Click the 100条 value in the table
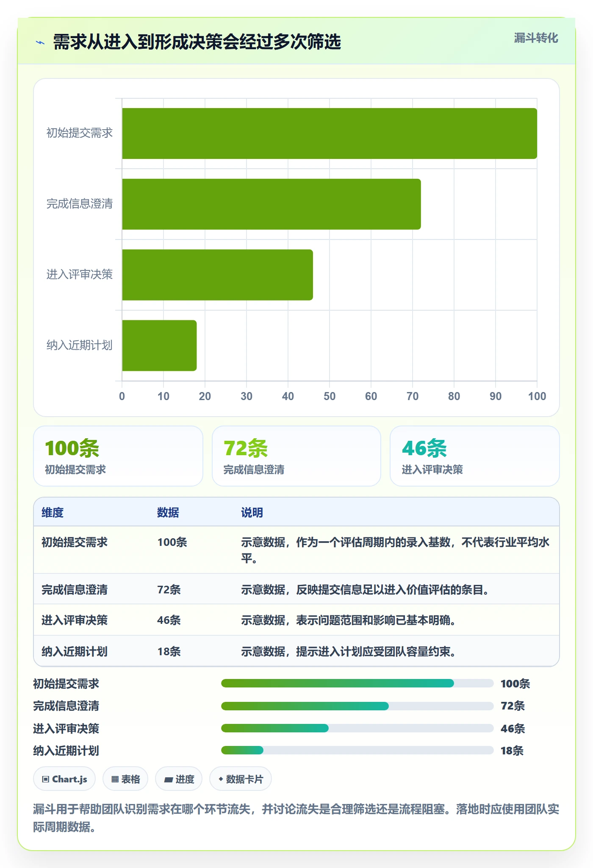The height and width of the screenshot is (868, 593). [x=172, y=542]
